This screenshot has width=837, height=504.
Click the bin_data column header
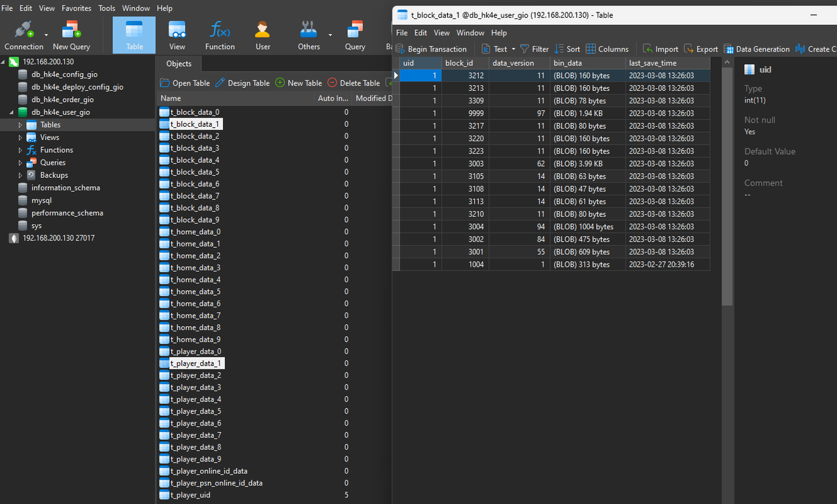(x=587, y=63)
